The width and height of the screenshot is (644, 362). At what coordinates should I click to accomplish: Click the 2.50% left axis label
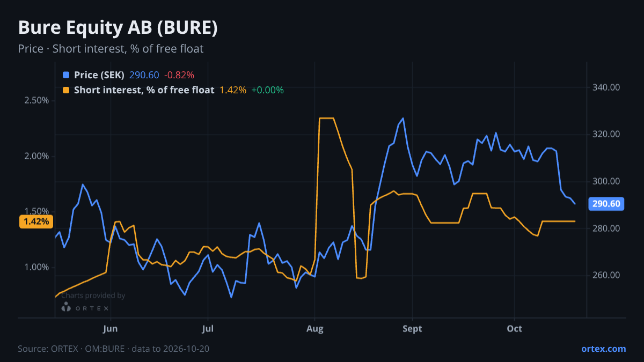[x=36, y=101]
